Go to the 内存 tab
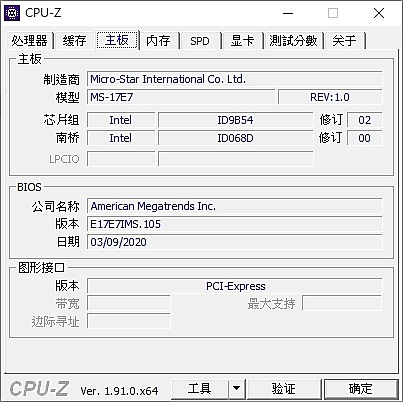 coord(158,41)
